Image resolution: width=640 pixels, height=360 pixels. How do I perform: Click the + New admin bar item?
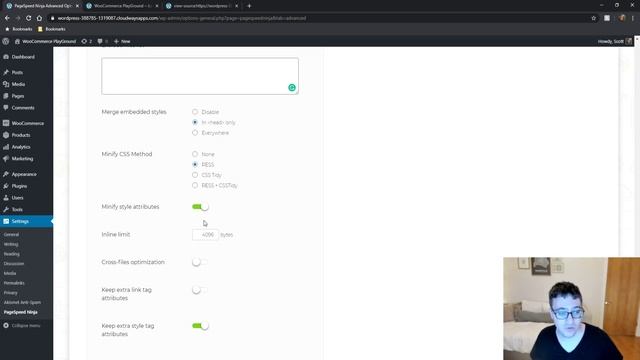point(122,41)
